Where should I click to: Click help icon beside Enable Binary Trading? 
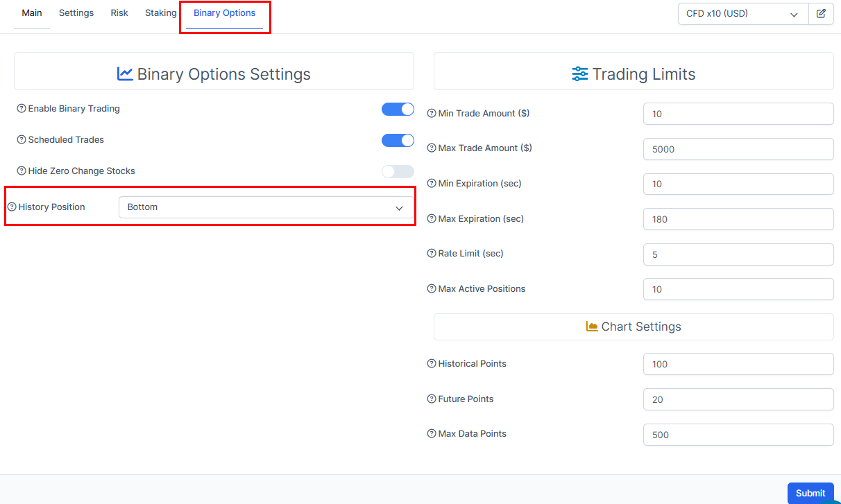(22, 109)
